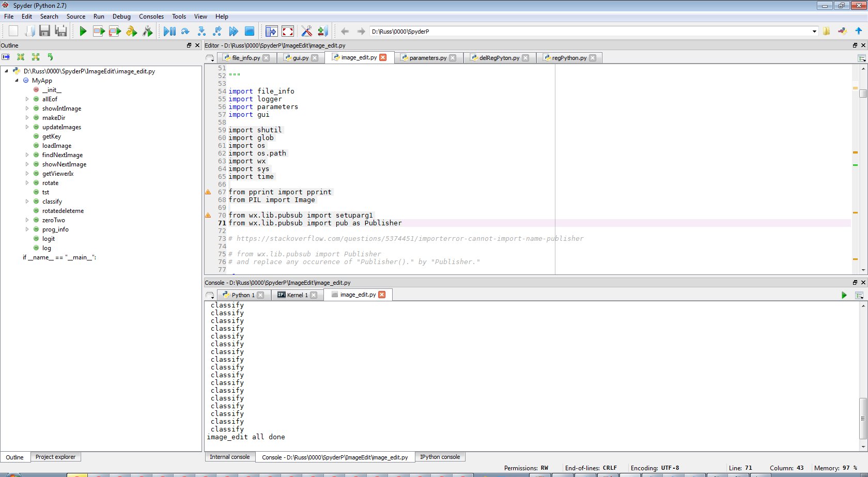Switch to IPython console tab

click(x=440, y=457)
